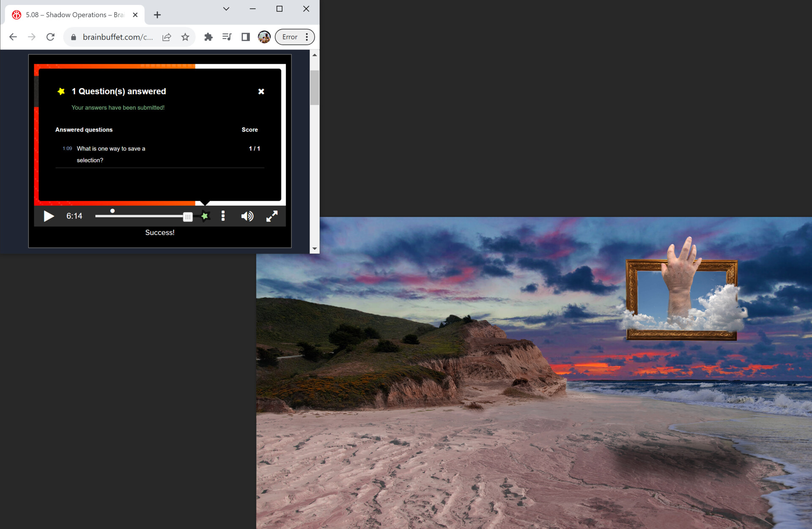Screen dimensions: 812x529
Task: Click the Error update button
Action: point(290,37)
